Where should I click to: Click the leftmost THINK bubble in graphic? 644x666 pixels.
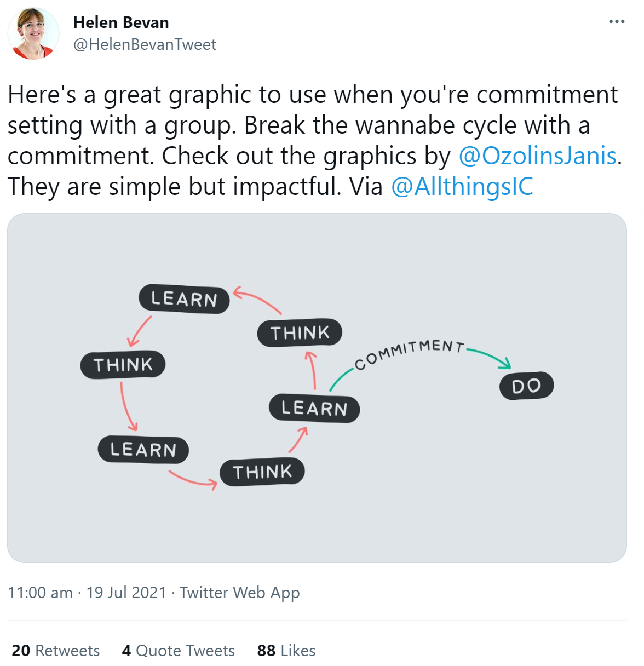click(x=123, y=364)
